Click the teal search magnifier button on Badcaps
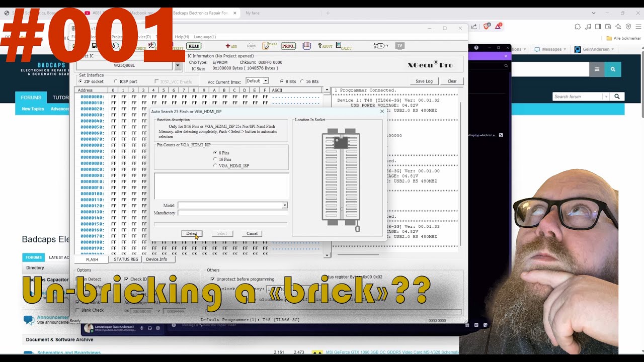This screenshot has height=362, width=644. [613, 69]
